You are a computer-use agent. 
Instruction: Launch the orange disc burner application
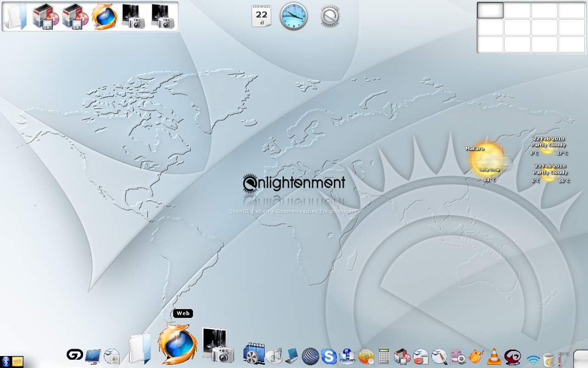[366, 356]
